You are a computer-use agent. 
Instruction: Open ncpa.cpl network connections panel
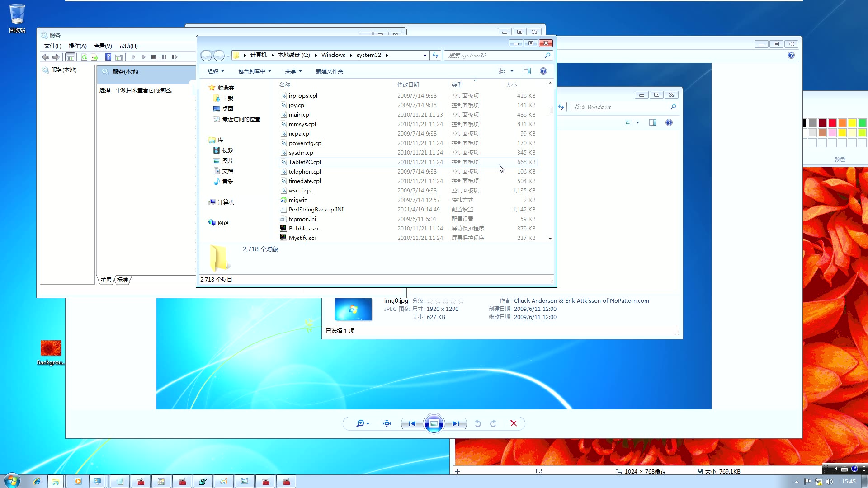(x=299, y=133)
